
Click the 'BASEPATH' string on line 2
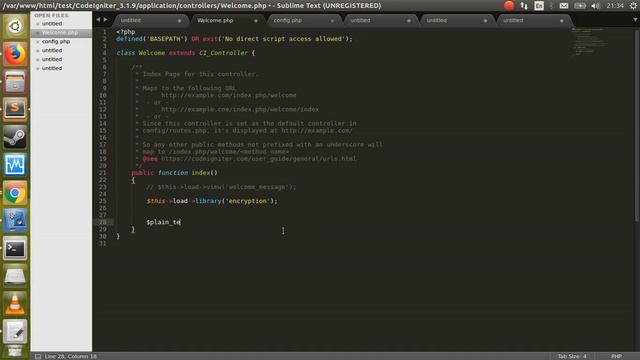(165, 39)
